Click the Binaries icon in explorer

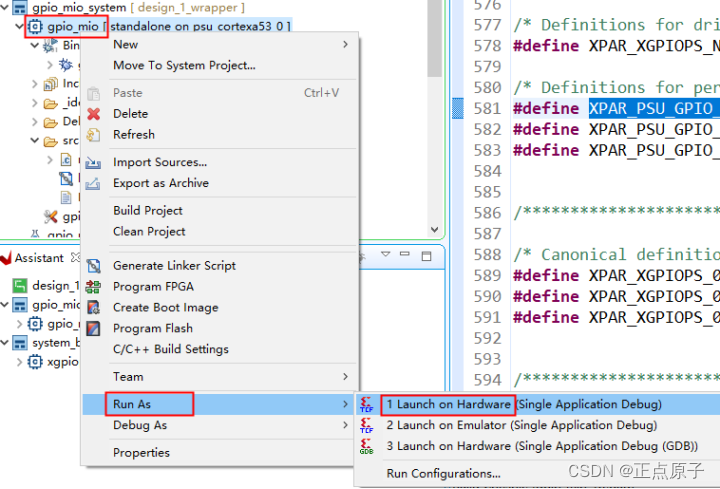pos(50,45)
